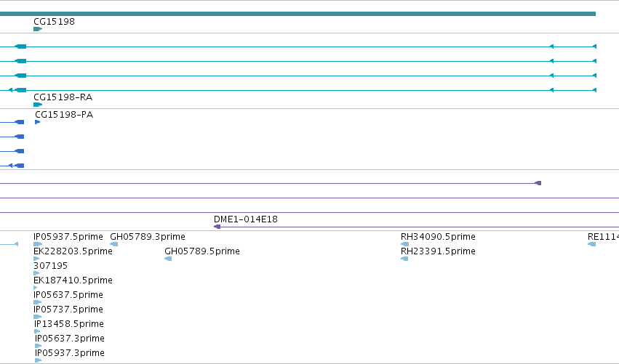This screenshot has height=364, width=619.
Task: Select the IP05937.5prime EST glyph
Action: click(38, 244)
